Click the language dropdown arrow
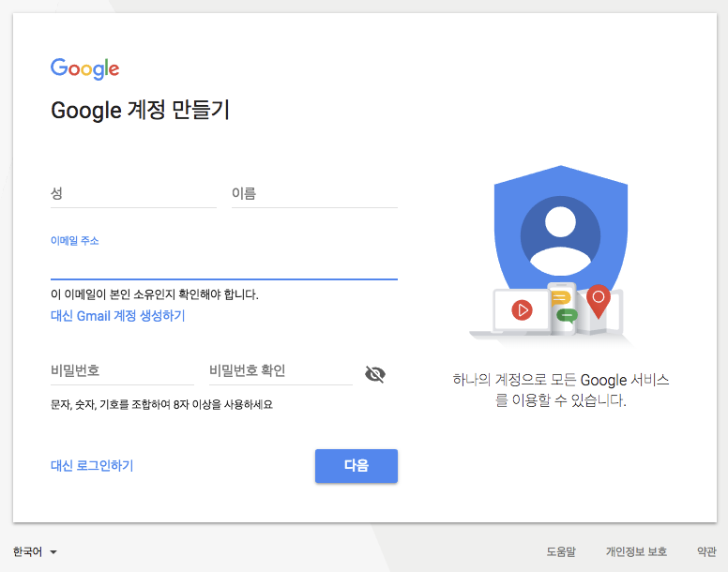Image resolution: width=728 pixels, height=572 pixels. 53,552
